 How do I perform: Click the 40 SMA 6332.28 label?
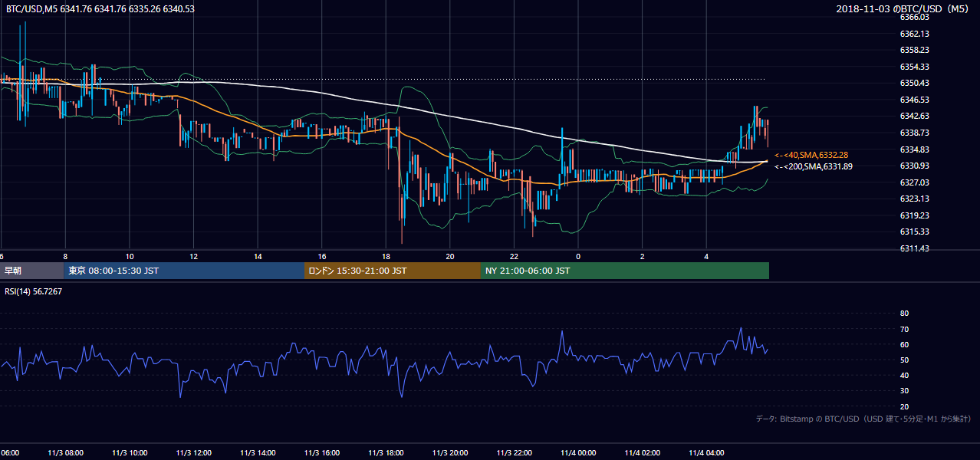click(811, 155)
